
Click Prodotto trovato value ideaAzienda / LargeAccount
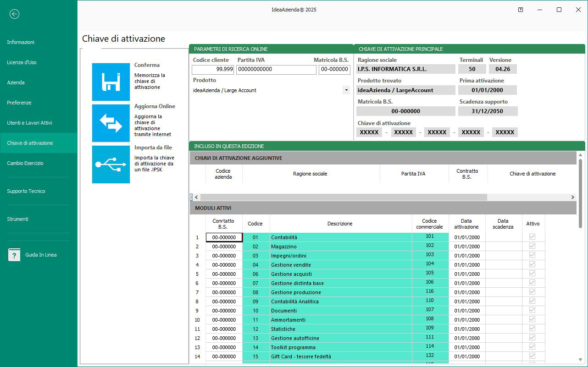tap(406, 90)
